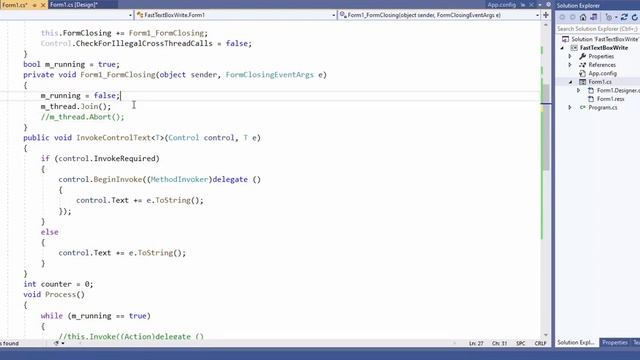Click 'while (m_running == true)' line
This screenshot has height=360, width=640.
click(96, 316)
